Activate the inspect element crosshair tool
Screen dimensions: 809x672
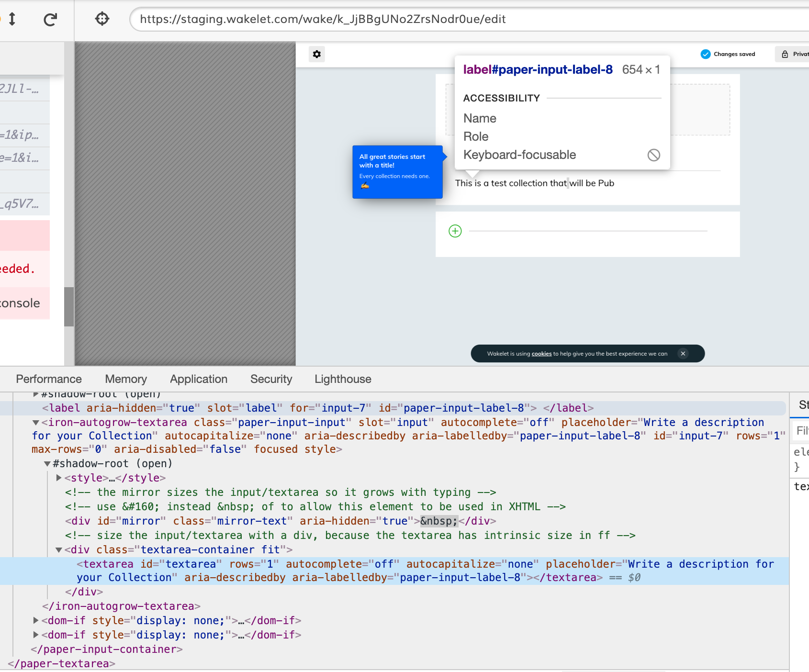pyautogui.click(x=102, y=19)
